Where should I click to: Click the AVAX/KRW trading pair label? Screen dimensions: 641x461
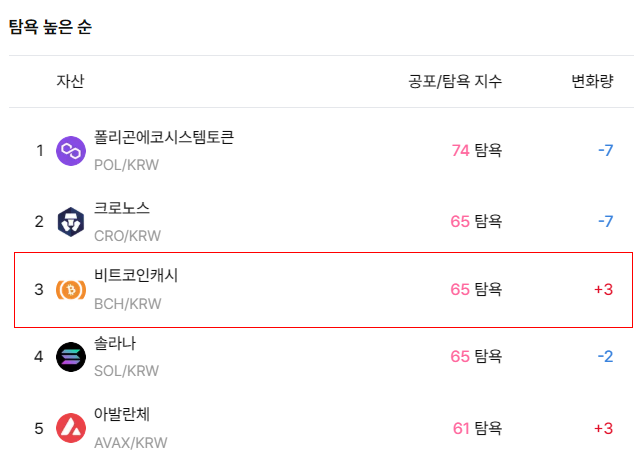click(x=131, y=443)
